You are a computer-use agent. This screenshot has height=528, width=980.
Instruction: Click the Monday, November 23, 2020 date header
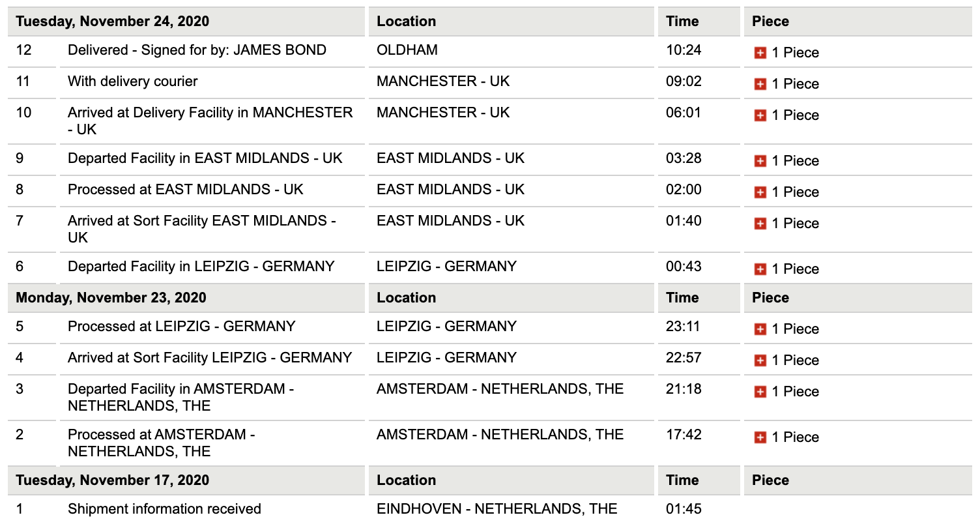tap(111, 298)
